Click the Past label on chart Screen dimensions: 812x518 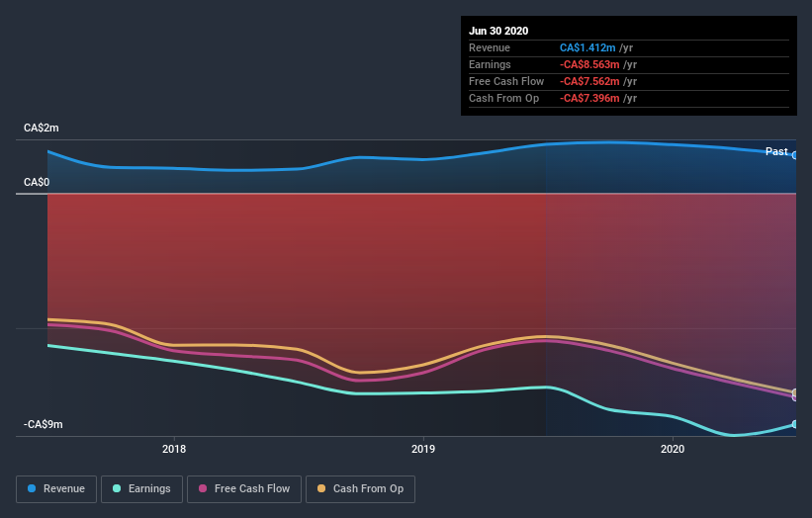776,151
